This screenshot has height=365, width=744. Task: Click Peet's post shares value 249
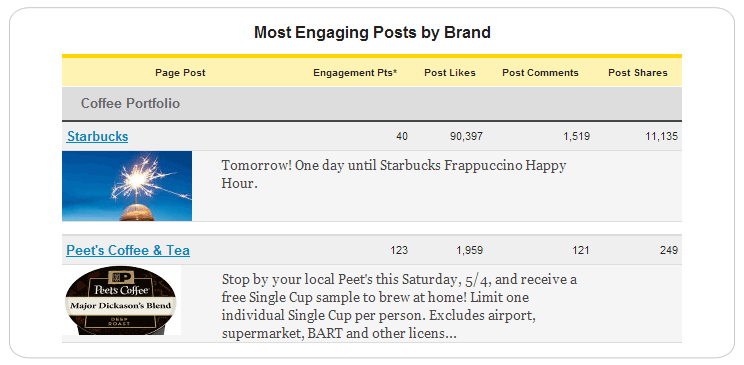click(x=669, y=251)
